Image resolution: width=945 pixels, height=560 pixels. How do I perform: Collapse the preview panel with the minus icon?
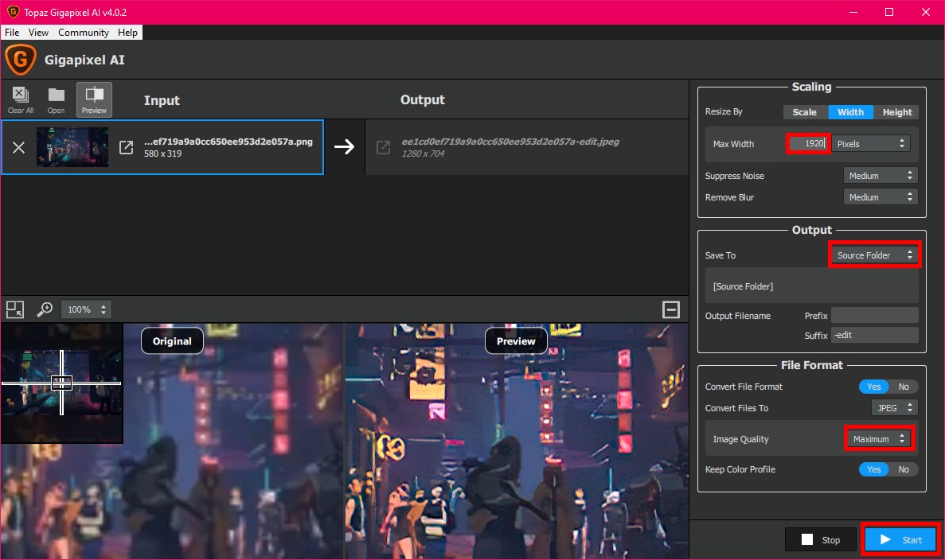point(671,309)
